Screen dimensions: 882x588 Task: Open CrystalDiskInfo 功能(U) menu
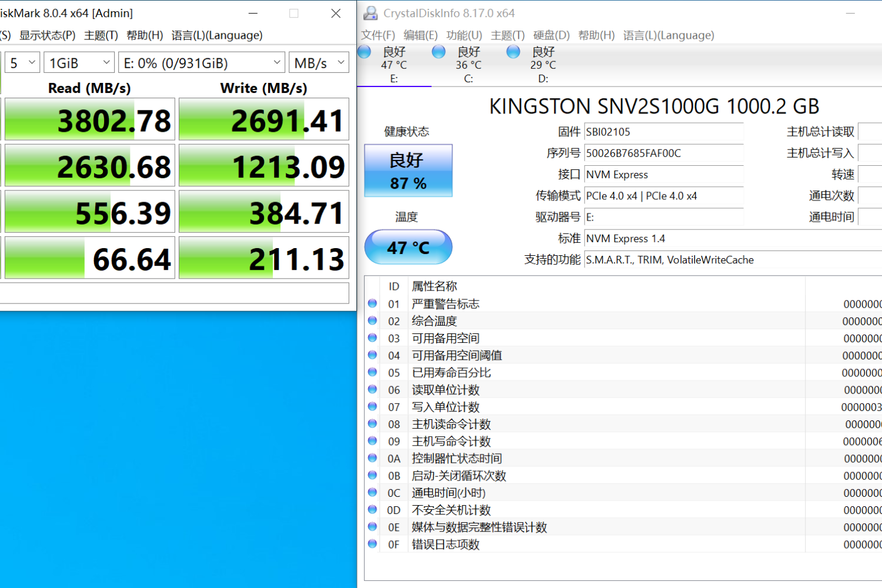click(x=464, y=35)
